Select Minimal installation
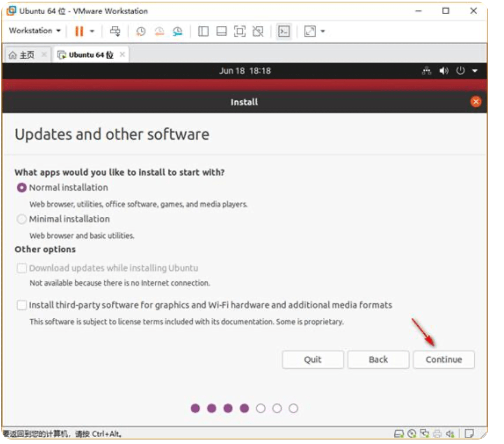This screenshot has height=444, width=504. coord(22,219)
